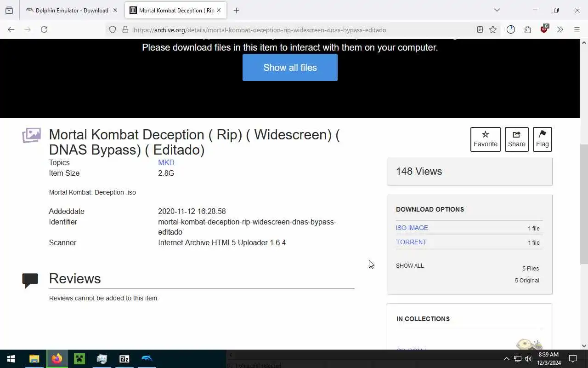
Task: Open File Explorer from taskbar
Action: (34, 359)
